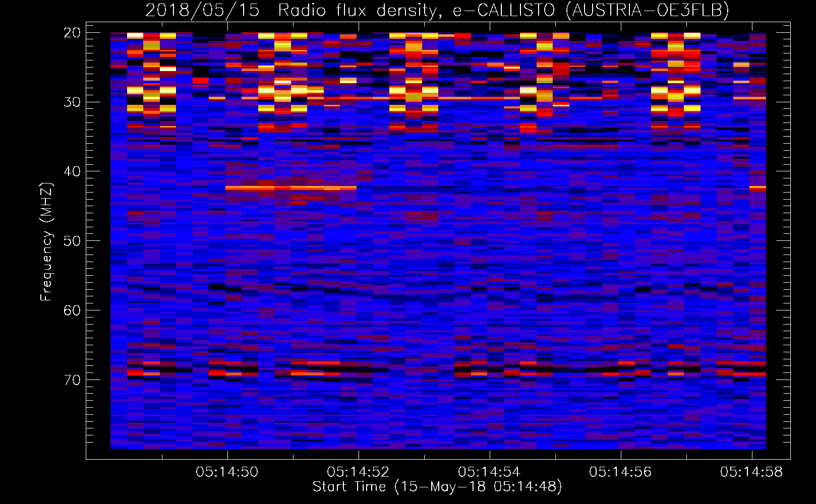The image size is (816, 504).
Task: Click the station name 'AUSTRIA-OE3FLB' in title
Action: tap(648, 10)
